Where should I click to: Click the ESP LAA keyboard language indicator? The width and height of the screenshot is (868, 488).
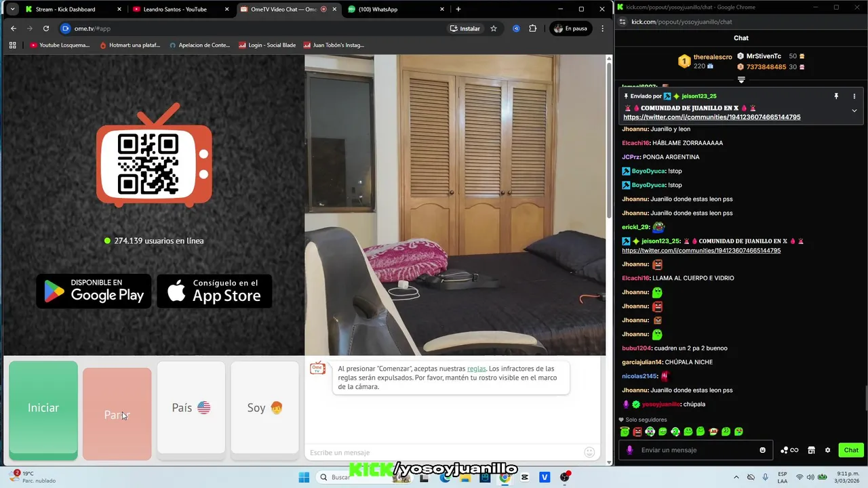[x=783, y=477]
